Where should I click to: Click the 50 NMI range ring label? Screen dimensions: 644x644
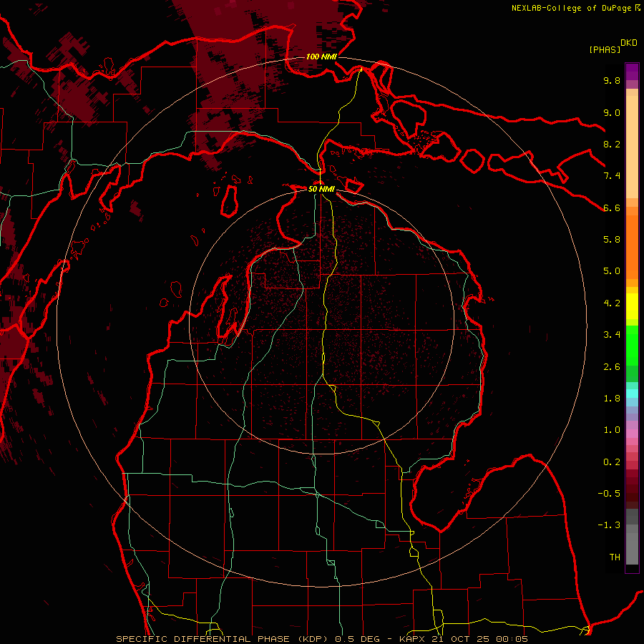click(x=321, y=189)
